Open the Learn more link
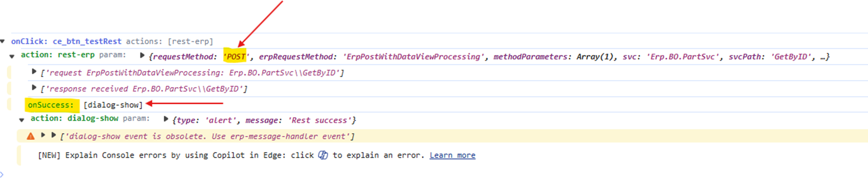868x190 pixels. point(452,155)
